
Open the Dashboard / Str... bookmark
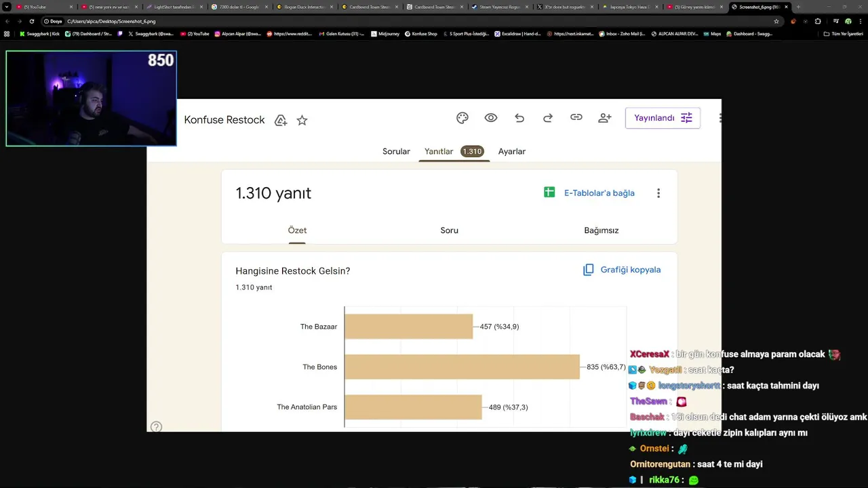coord(89,34)
